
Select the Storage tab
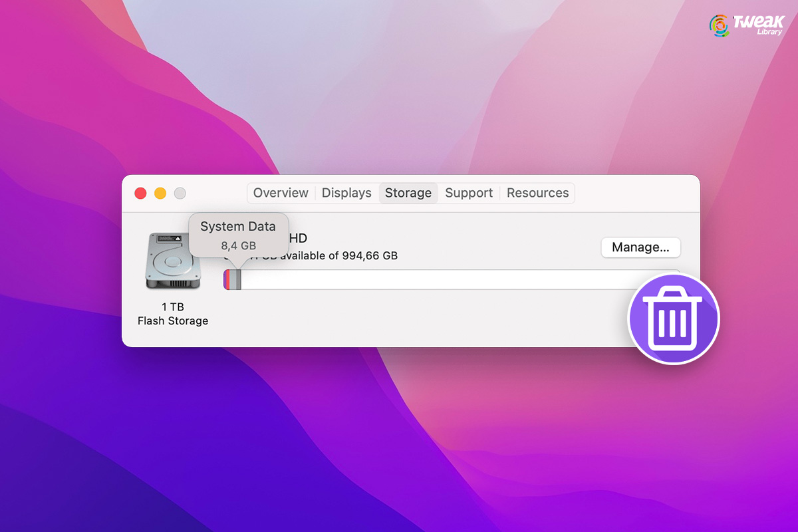coord(408,193)
